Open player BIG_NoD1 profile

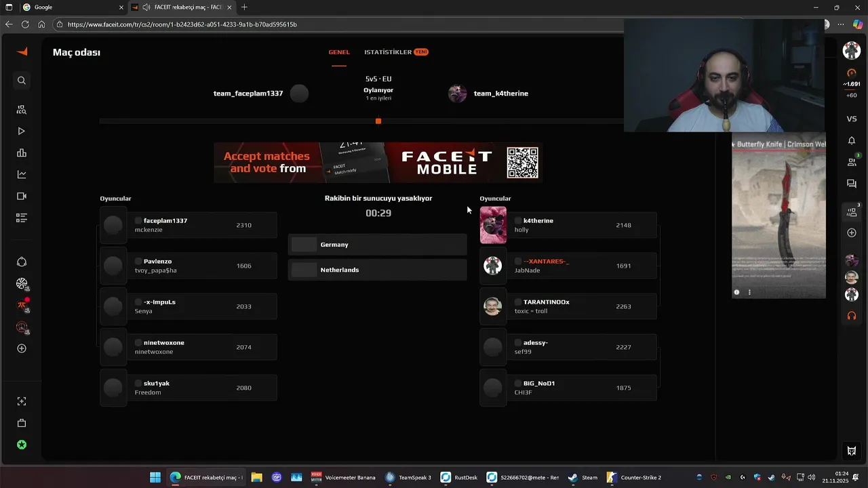(x=568, y=388)
